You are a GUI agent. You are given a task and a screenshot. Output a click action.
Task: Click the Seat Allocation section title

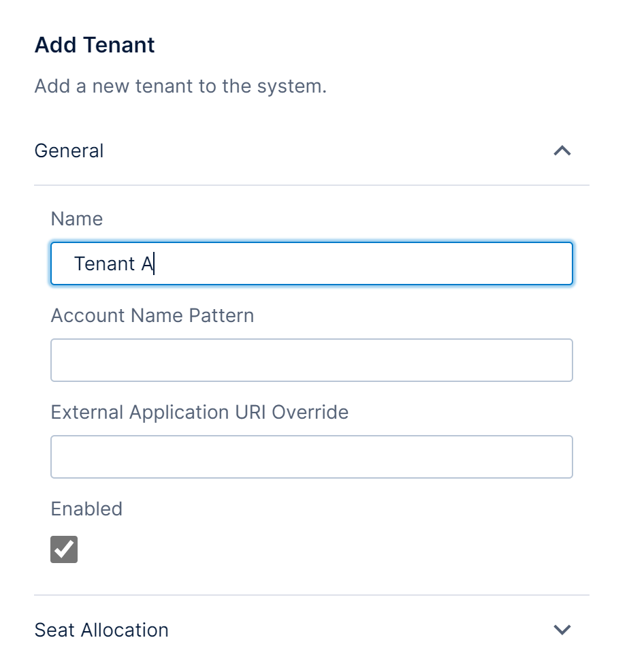pyautogui.click(x=101, y=630)
